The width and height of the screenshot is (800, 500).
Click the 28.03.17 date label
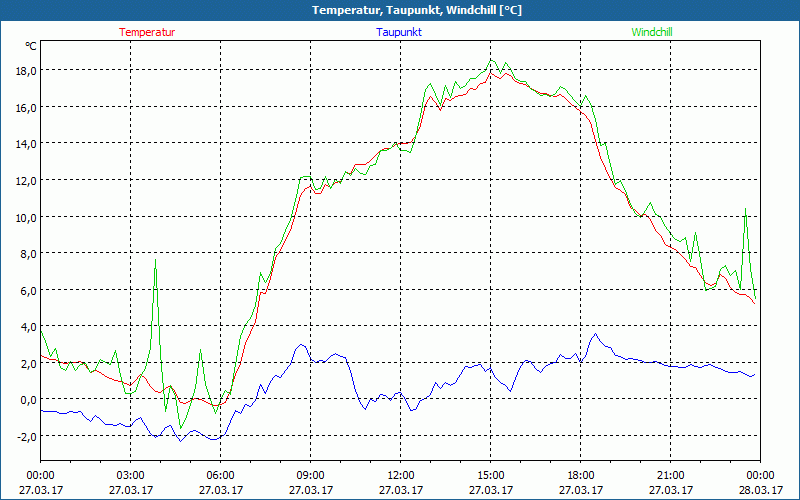(760, 490)
